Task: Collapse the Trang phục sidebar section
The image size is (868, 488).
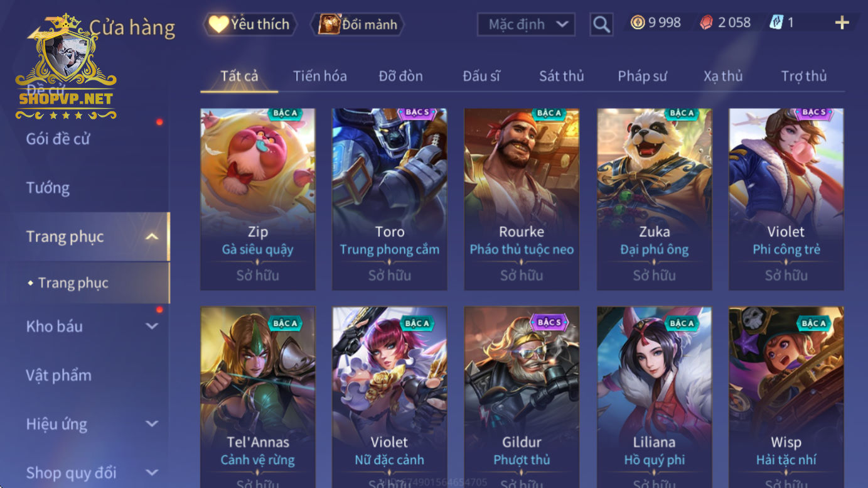Action: (152, 237)
